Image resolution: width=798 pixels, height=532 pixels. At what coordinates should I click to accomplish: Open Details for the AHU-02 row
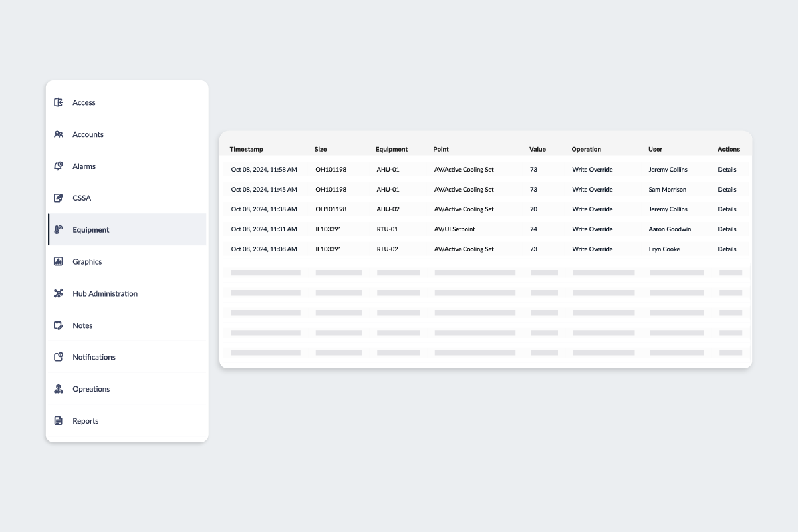[x=727, y=209]
